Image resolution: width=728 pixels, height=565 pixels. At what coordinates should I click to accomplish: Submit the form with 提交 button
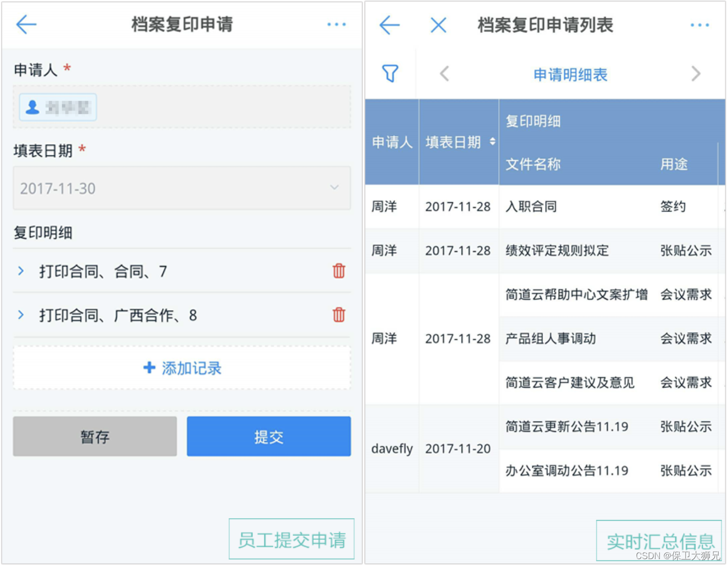point(269,436)
